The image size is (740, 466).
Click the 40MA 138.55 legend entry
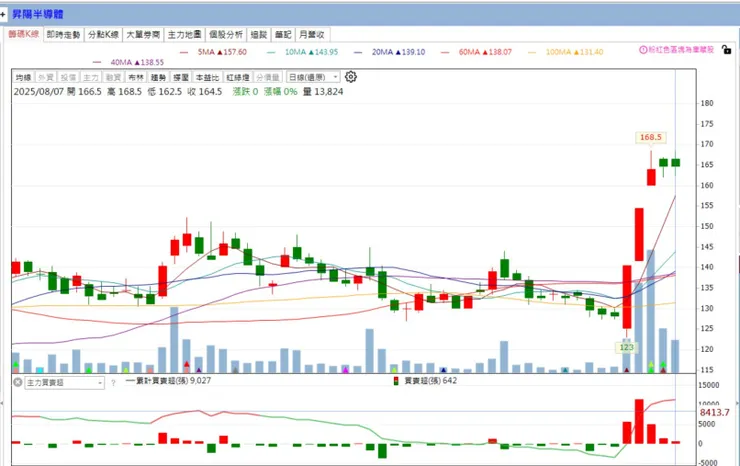pos(128,62)
